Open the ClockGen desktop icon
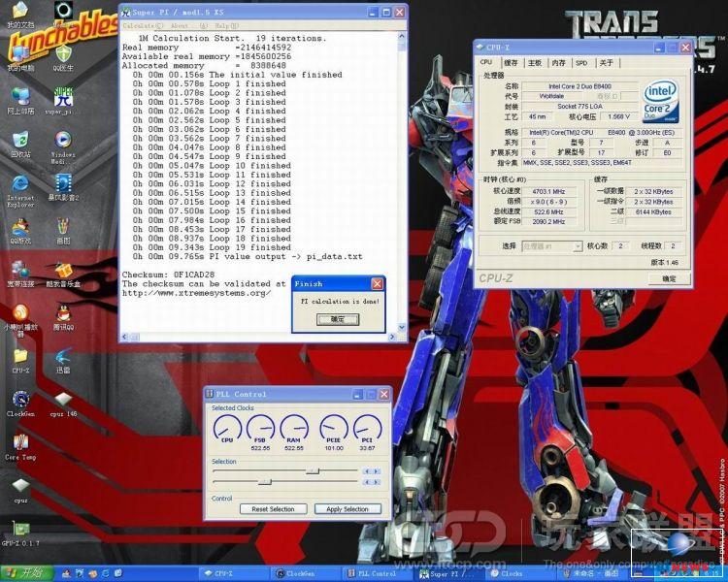Viewport: 728px width, 582px height. [x=20, y=404]
